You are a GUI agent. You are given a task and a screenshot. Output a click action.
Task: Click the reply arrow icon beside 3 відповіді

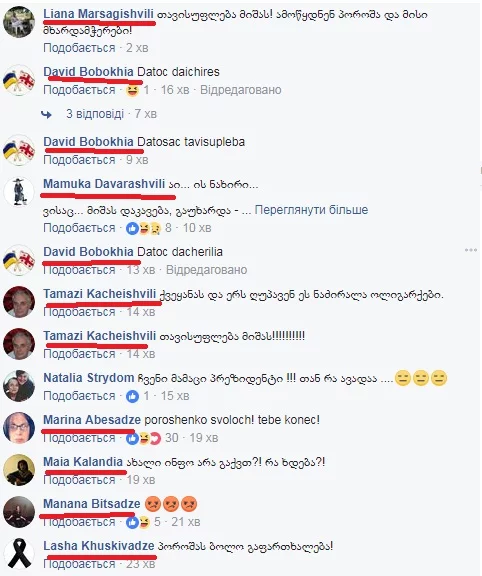click(x=46, y=115)
